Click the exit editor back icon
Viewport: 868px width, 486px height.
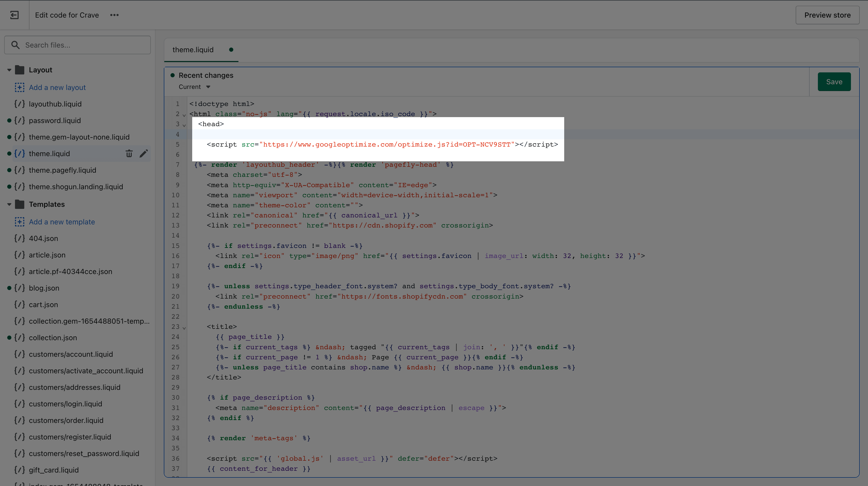(14, 15)
